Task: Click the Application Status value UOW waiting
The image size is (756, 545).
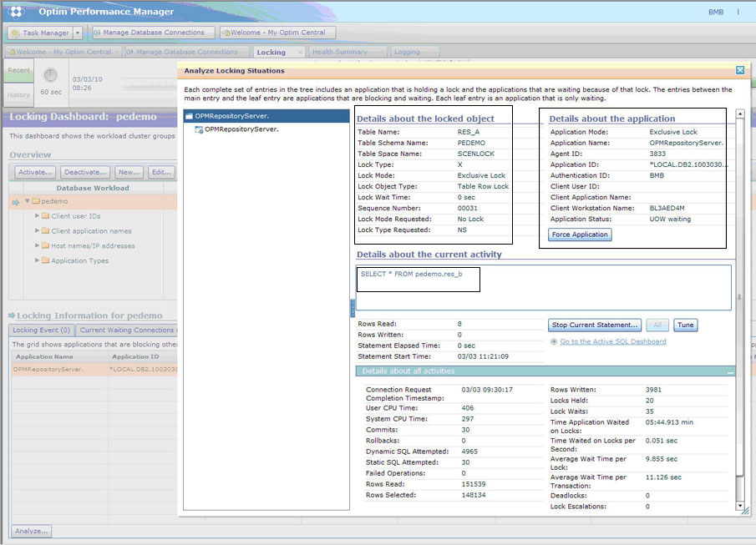Action: 670,220
